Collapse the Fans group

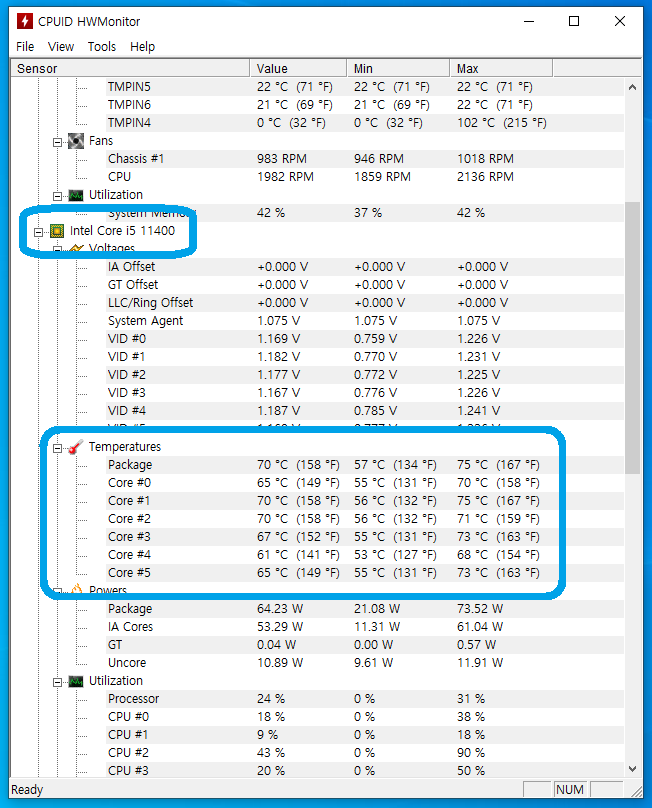[x=58, y=142]
